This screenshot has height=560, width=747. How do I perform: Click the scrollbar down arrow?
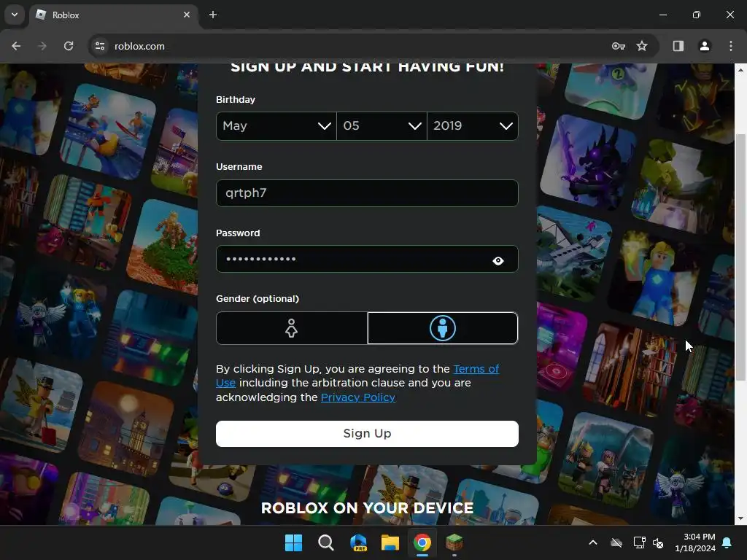(x=740, y=518)
